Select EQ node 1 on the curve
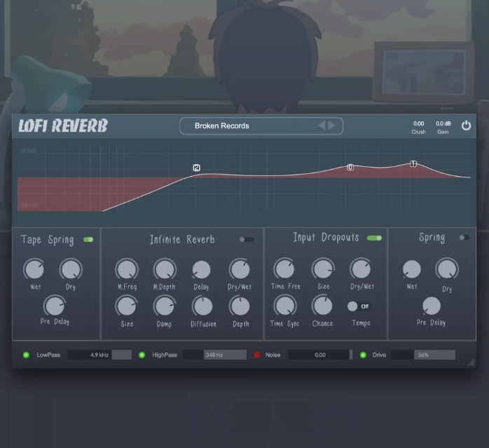 413,163
